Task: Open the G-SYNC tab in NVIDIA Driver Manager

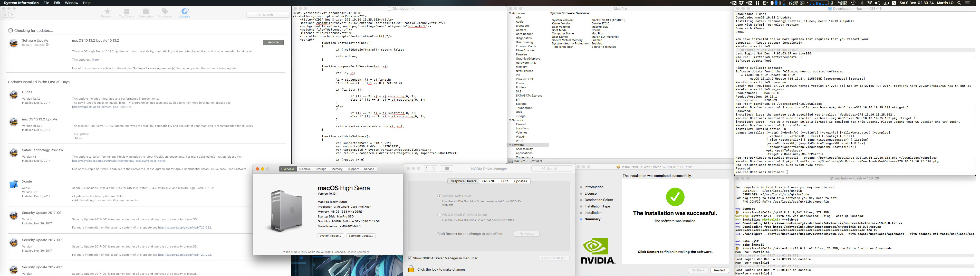Action: (489, 181)
